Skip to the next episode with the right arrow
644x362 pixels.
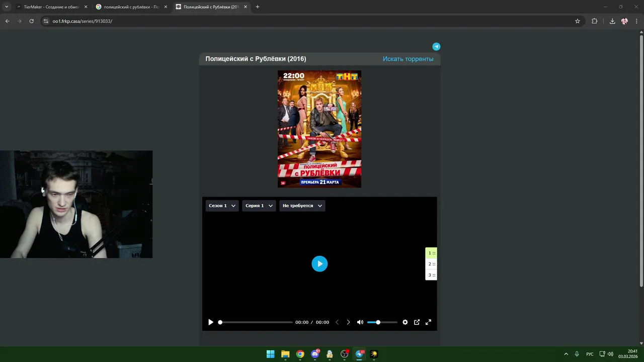[348, 322]
